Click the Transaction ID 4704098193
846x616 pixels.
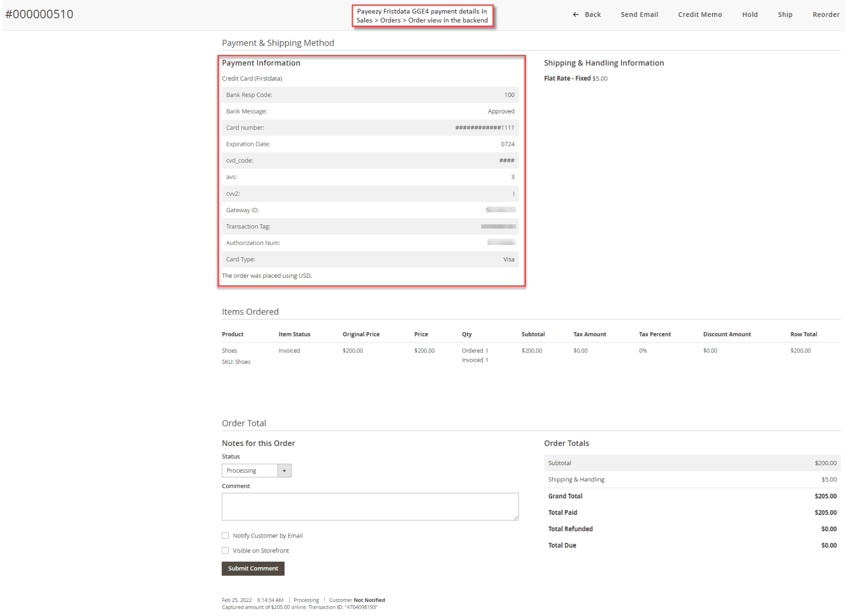coord(361,607)
